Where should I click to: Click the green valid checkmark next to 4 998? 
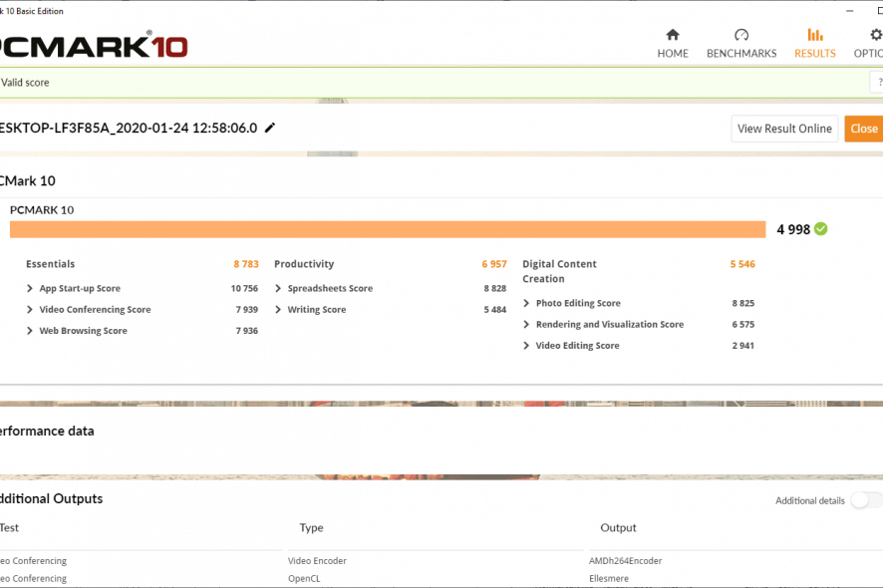(821, 228)
